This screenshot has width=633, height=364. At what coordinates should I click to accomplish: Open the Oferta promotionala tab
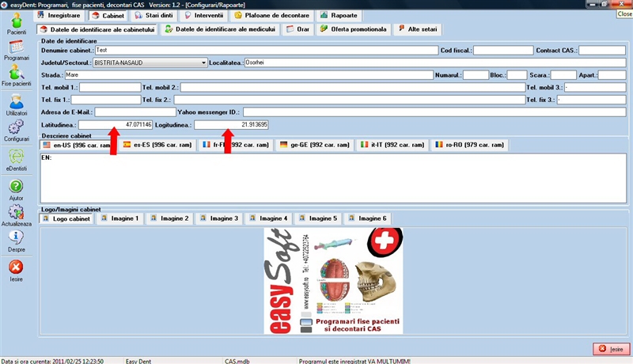coord(354,29)
